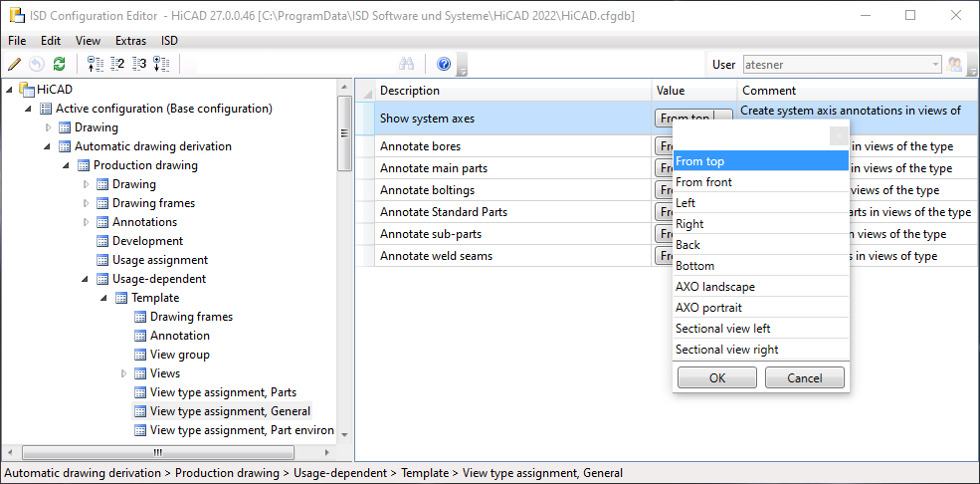The image size is (980, 484).
Task: Select 'Sectional view left' option
Action: (x=761, y=329)
